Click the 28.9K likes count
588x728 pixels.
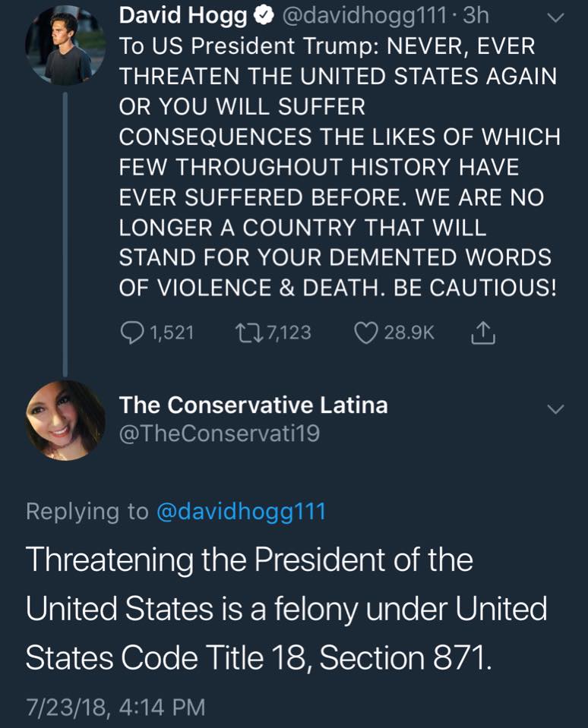[x=409, y=332]
